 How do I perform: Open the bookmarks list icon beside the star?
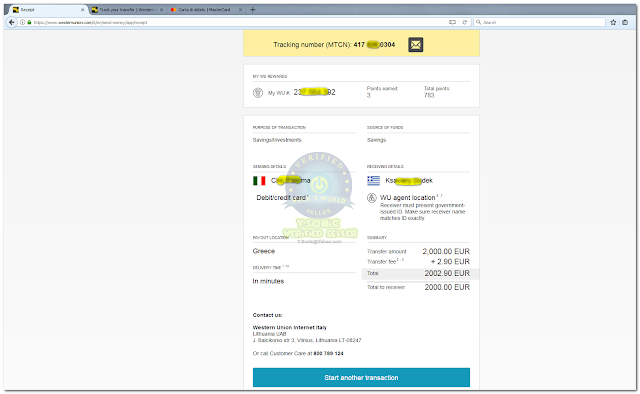(x=625, y=22)
